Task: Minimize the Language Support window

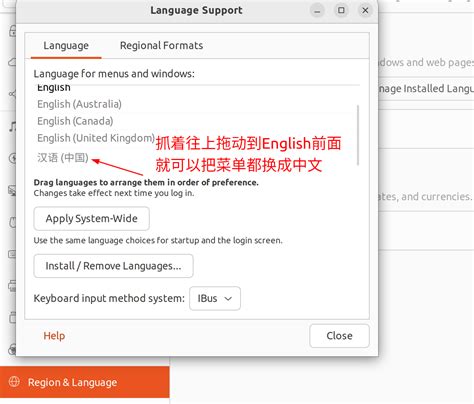Action: tap(317, 11)
